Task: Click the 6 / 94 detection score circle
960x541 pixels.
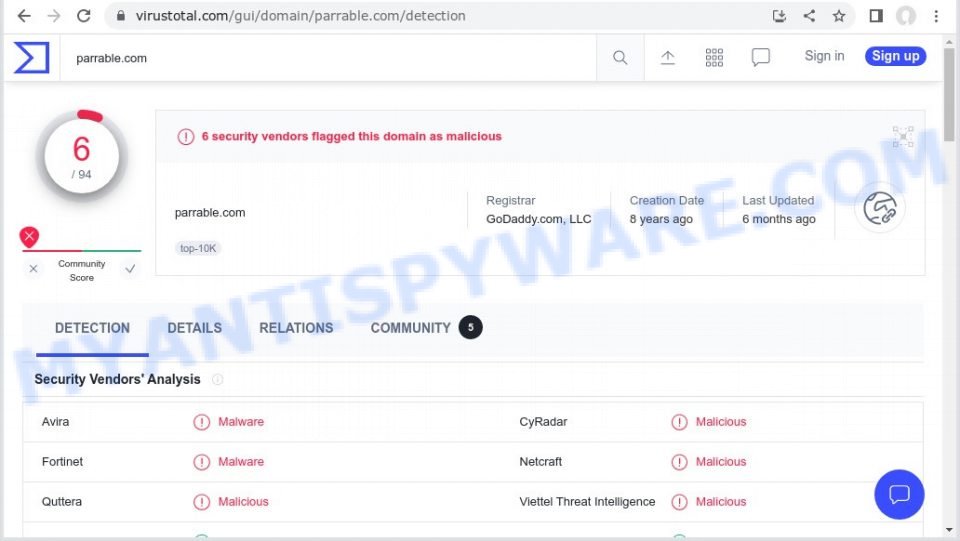Action: click(x=81, y=155)
